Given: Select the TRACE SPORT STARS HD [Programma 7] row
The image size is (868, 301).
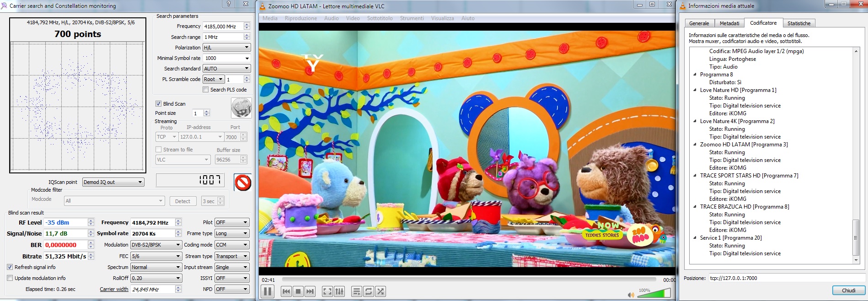Looking at the screenshot, I should [749, 176].
